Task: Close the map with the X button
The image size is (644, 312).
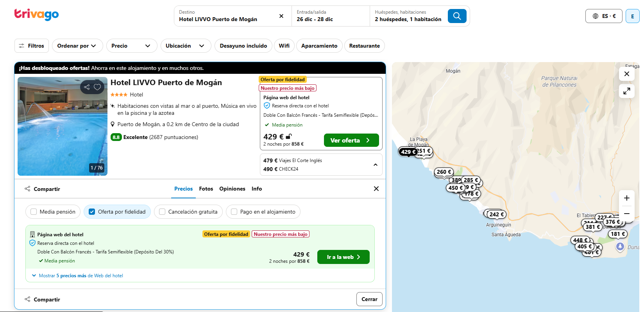Action: point(627,74)
